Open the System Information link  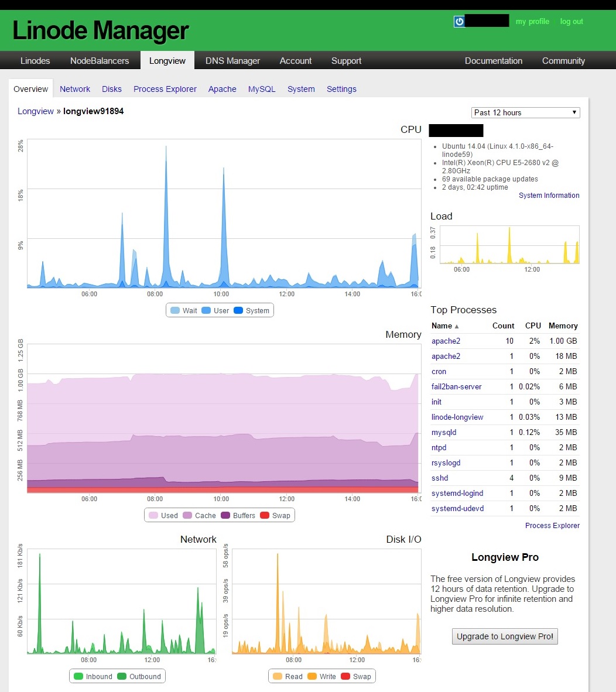click(549, 195)
